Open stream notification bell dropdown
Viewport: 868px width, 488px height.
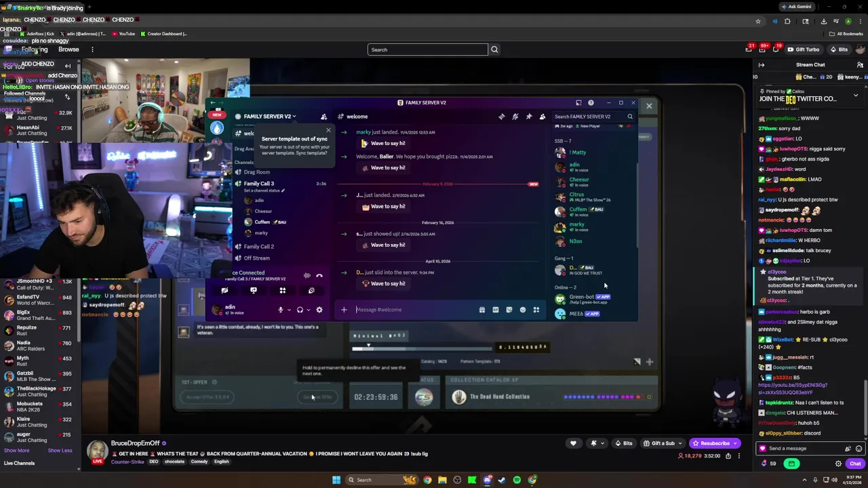click(597, 443)
